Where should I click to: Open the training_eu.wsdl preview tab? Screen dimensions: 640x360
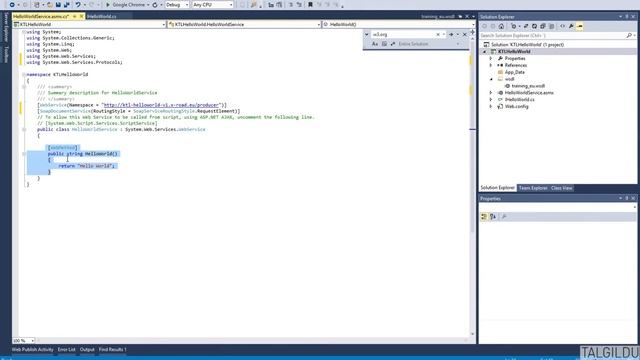[438, 16]
